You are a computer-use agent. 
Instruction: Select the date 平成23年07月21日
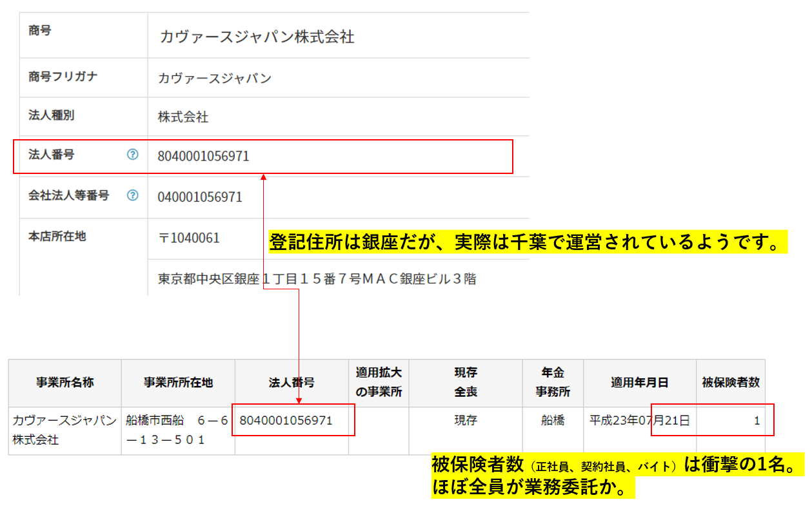(640, 421)
